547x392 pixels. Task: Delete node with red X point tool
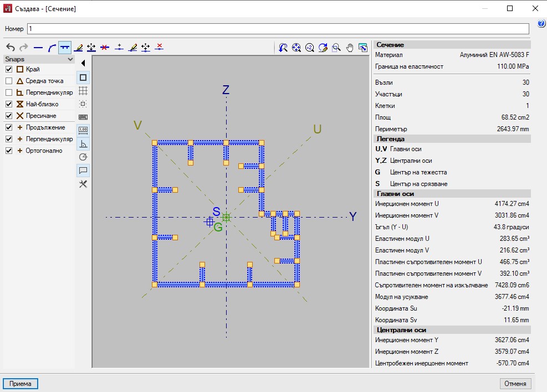pos(159,48)
